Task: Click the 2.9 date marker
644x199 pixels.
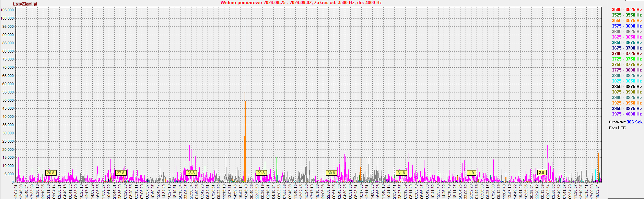Action: (541, 173)
